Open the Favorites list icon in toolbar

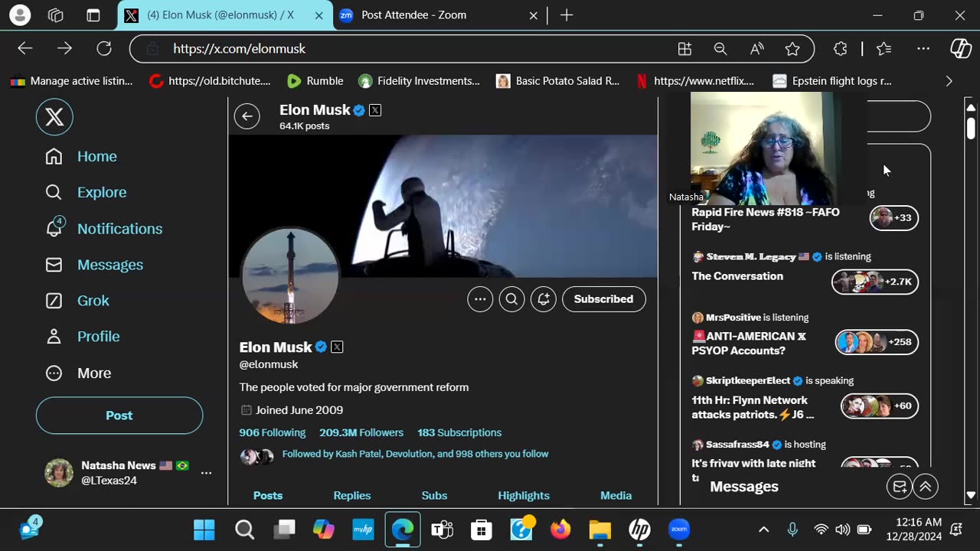[x=884, y=48]
